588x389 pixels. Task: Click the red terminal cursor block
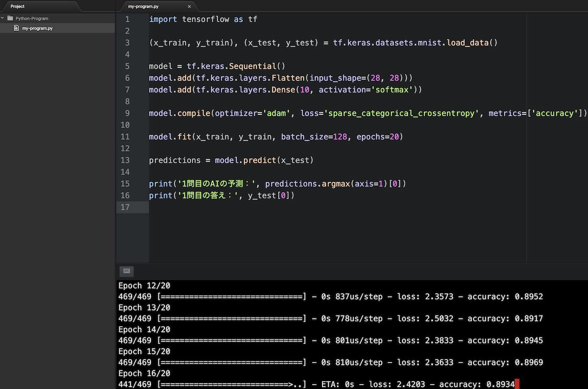tap(516, 384)
